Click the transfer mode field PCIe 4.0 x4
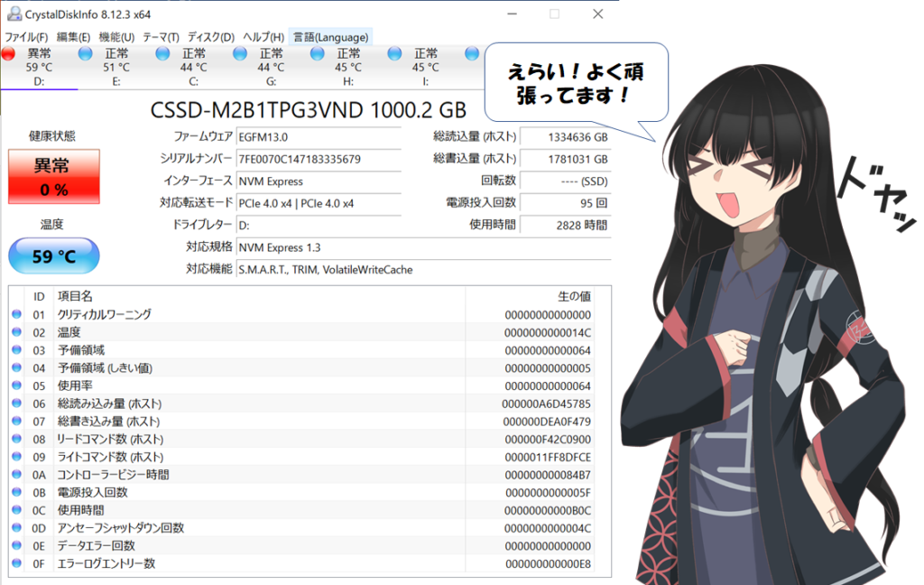Viewport: 924px width, 585px height. coord(319,203)
